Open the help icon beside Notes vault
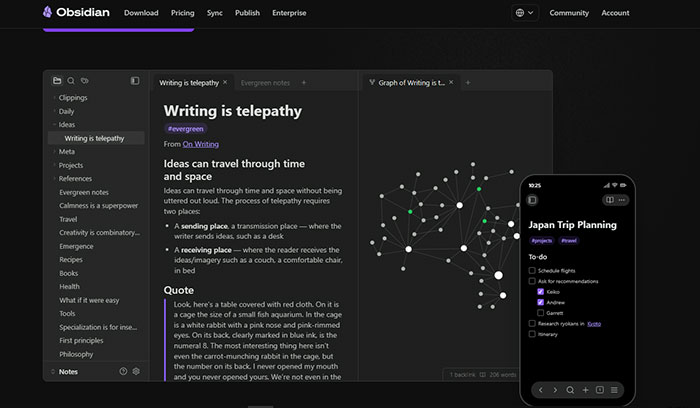The image size is (700, 408). click(x=123, y=371)
